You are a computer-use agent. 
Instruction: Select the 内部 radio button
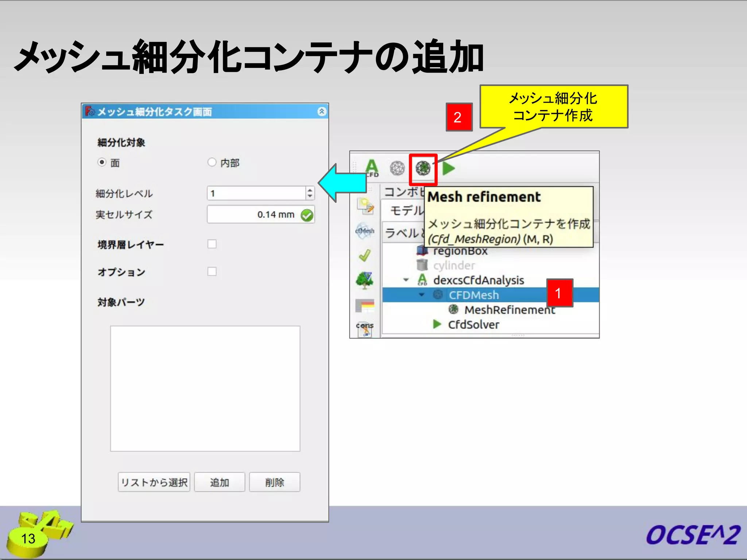(x=212, y=162)
